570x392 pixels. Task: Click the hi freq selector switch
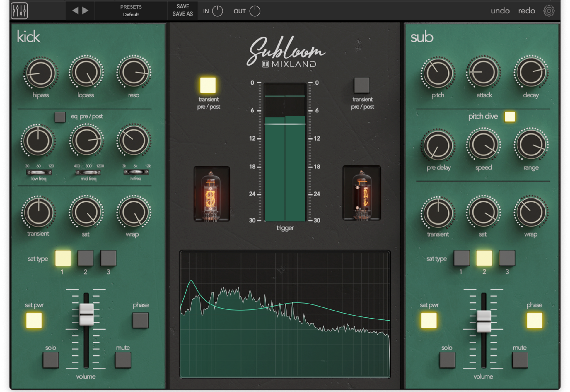(136, 172)
